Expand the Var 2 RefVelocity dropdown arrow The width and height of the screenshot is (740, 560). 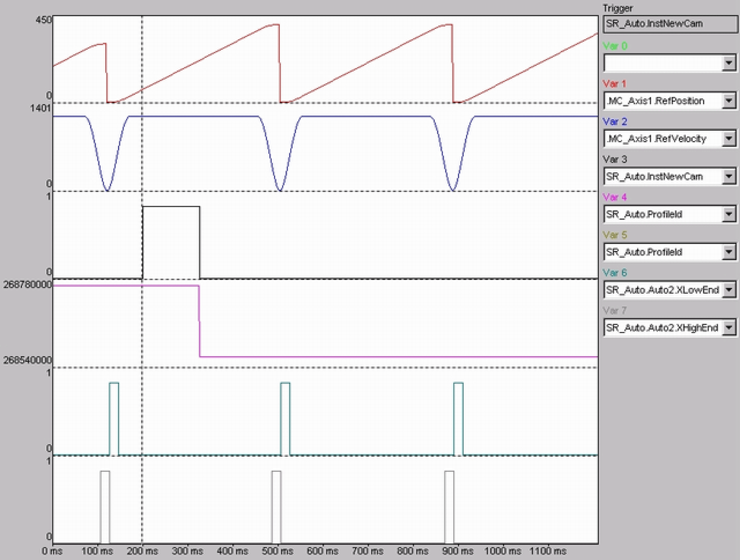[729, 138]
